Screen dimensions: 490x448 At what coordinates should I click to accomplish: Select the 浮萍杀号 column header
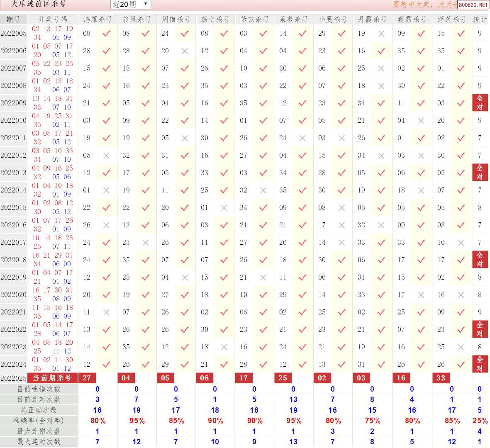[x=452, y=19]
